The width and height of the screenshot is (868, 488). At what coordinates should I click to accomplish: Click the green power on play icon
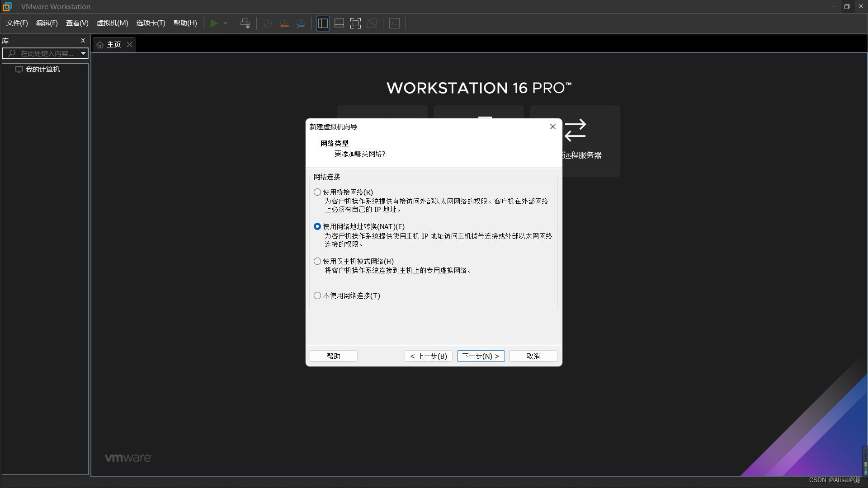tap(214, 23)
